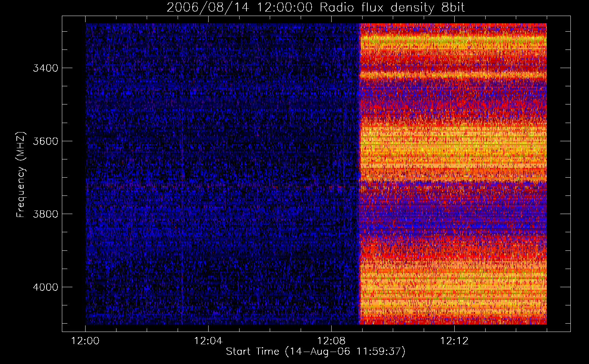The image size is (589, 364).
Task: Click the 3400 frequency tick label
Action: (46, 68)
